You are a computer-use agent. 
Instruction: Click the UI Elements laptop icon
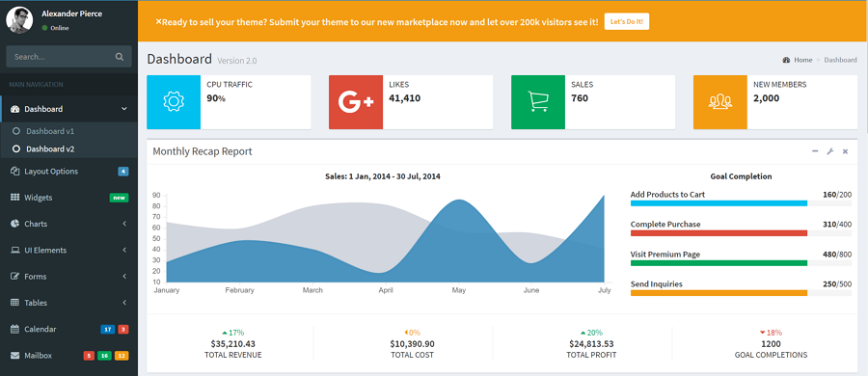click(14, 251)
